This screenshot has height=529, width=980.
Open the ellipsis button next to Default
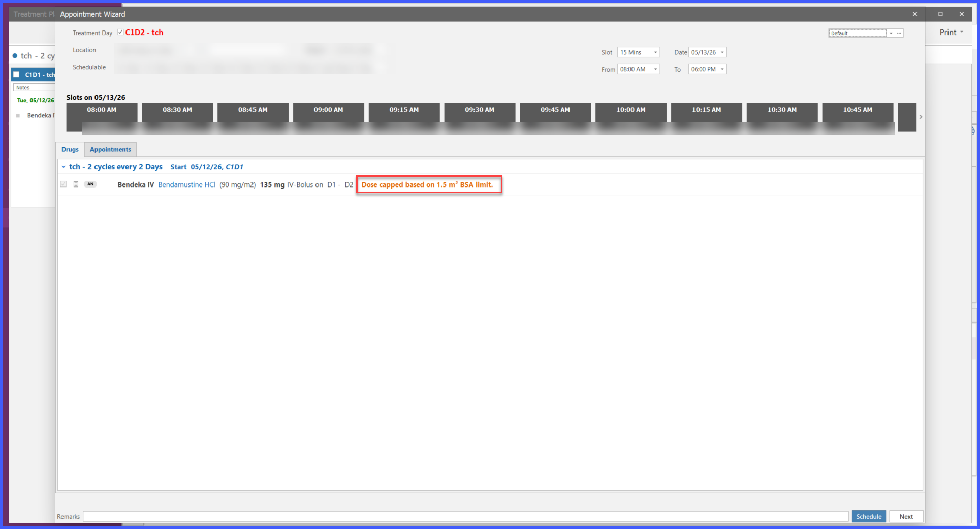899,33
